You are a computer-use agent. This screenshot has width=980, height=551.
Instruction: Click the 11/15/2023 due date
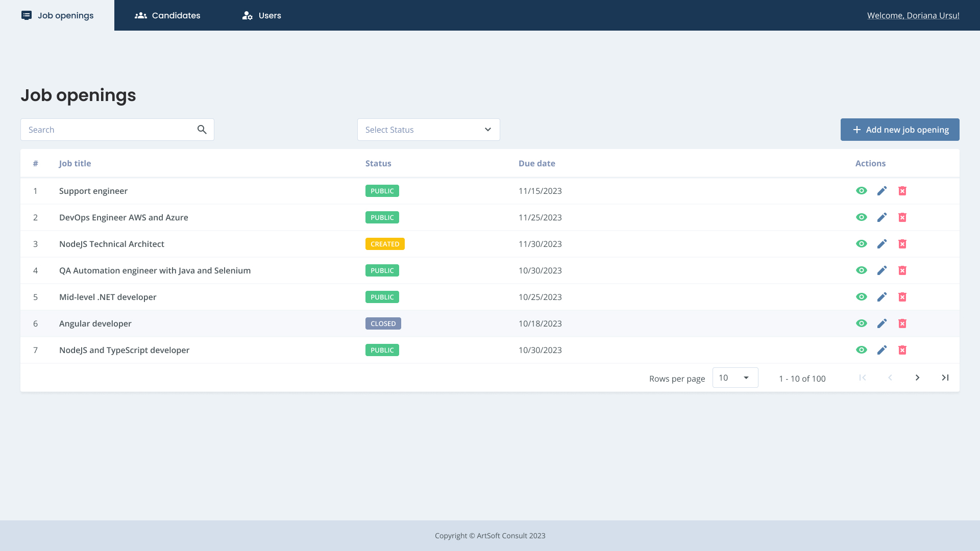coord(540,191)
